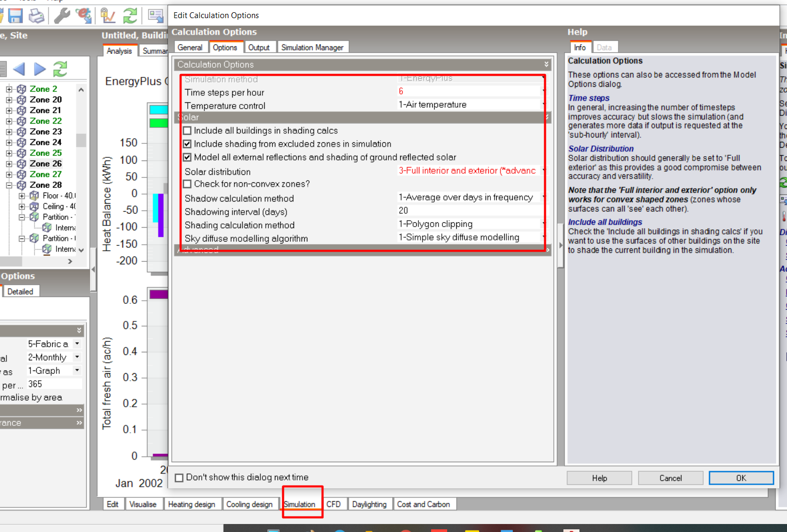Switch to the Heating design tab
787x532 pixels.
click(192, 504)
